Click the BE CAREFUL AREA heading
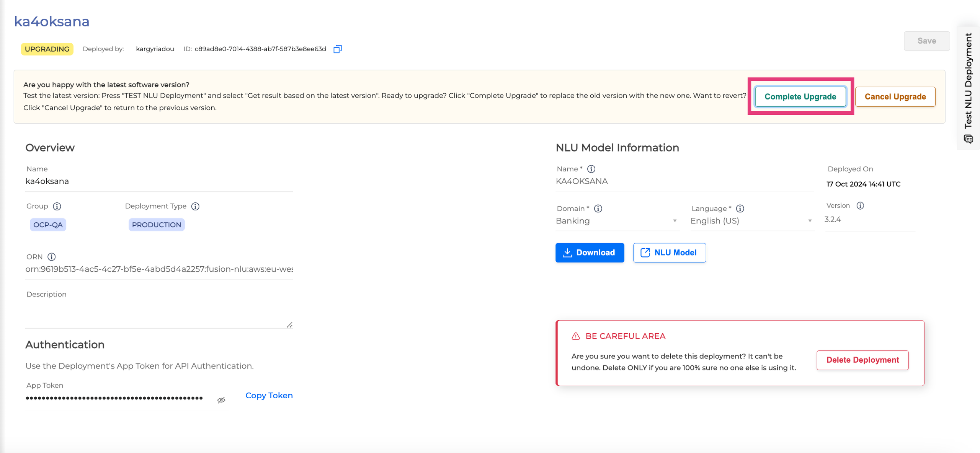This screenshot has height=453, width=980. 626,336
